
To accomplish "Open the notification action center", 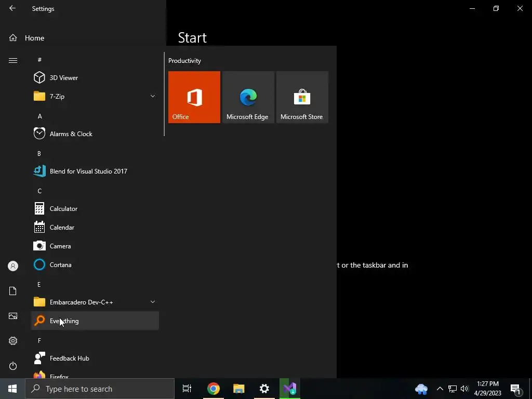I will (x=516, y=389).
